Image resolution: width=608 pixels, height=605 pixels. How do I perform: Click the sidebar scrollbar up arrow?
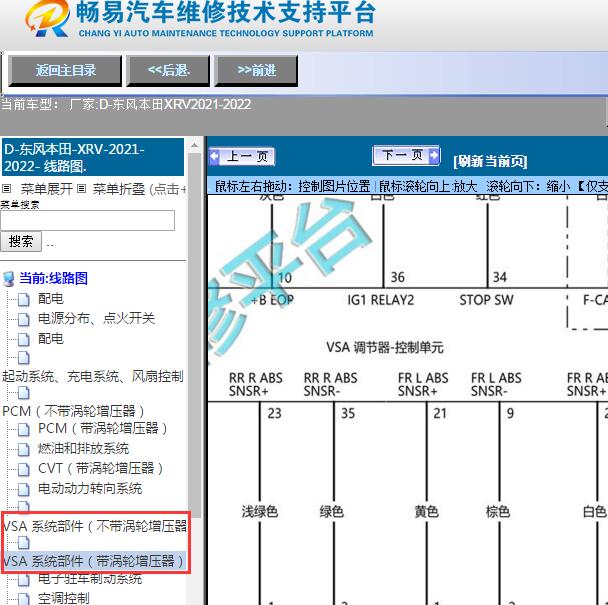[194, 146]
